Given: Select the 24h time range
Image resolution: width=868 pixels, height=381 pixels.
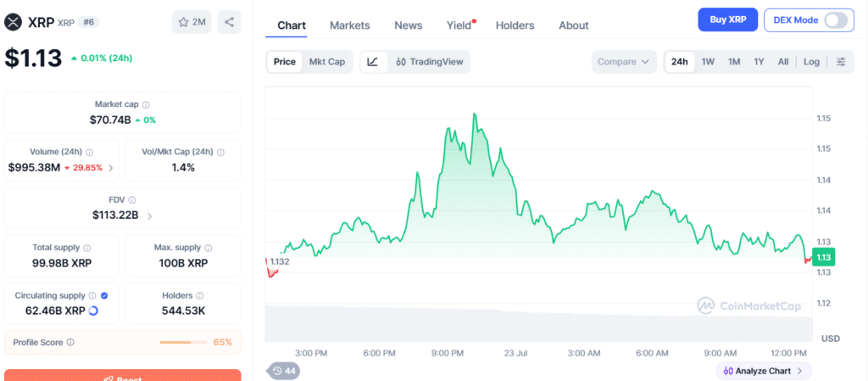Looking at the screenshot, I should click(679, 61).
